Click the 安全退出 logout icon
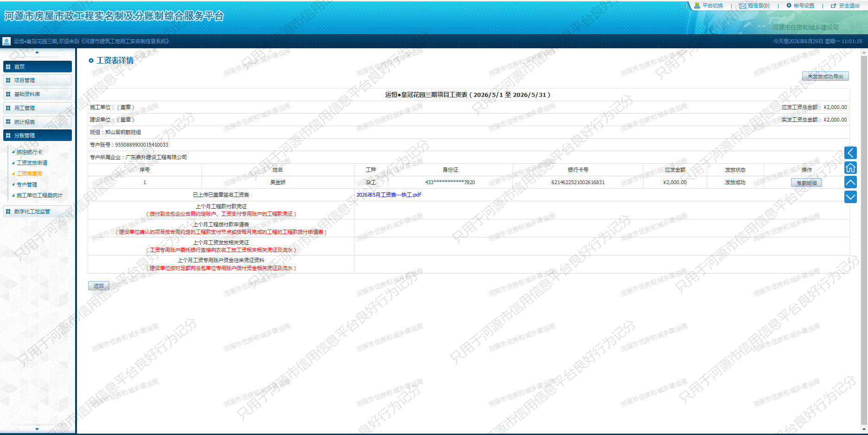868x435 pixels. pos(833,6)
